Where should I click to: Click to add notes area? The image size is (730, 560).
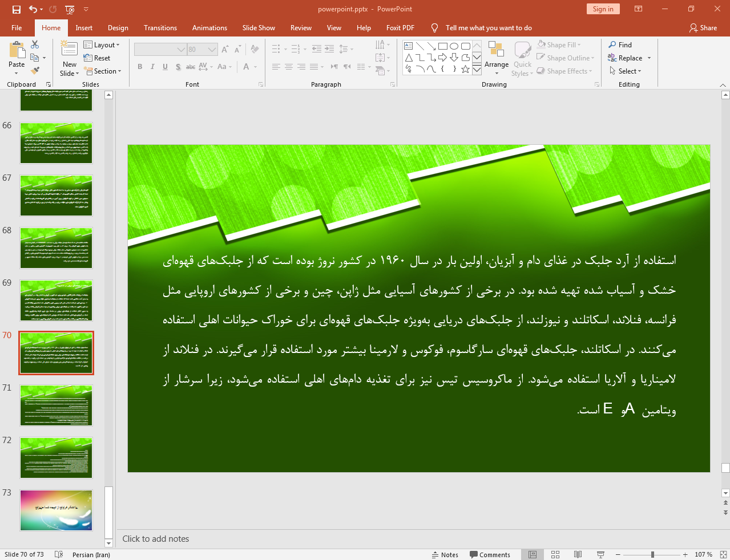tap(155, 539)
